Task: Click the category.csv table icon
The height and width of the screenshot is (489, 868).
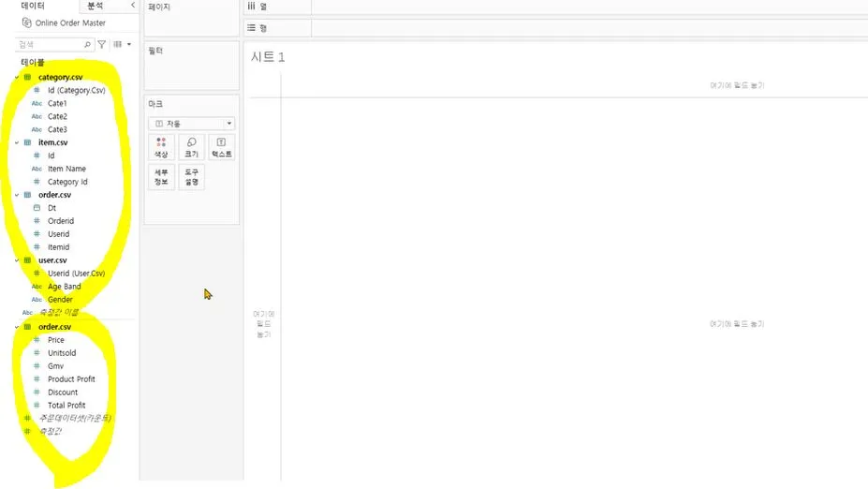Action: pos(27,77)
